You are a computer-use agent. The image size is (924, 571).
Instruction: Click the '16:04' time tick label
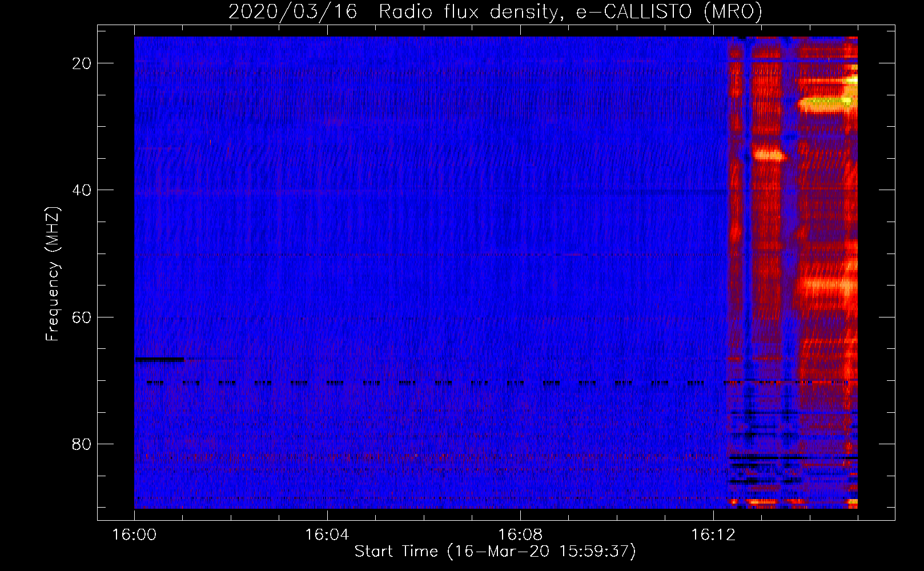pyautogui.click(x=327, y=535)
